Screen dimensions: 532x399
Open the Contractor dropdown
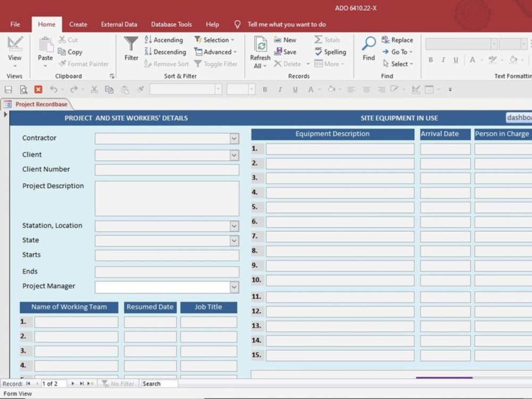pyautogui.click(x=234, y=138)
